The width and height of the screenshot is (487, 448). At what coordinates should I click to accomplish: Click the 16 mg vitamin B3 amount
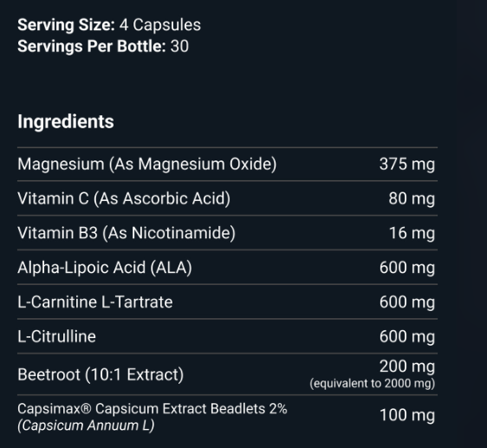(x=412, y=233)
